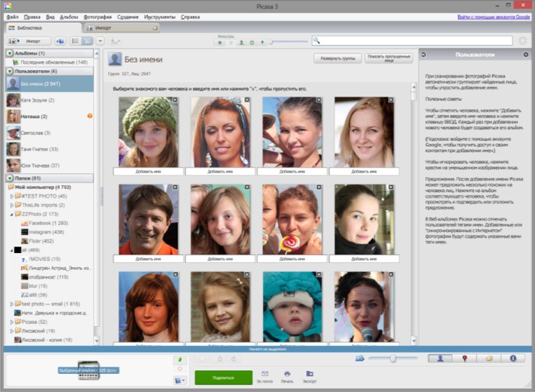Dismiss the man's face with X

pos(175,188)
